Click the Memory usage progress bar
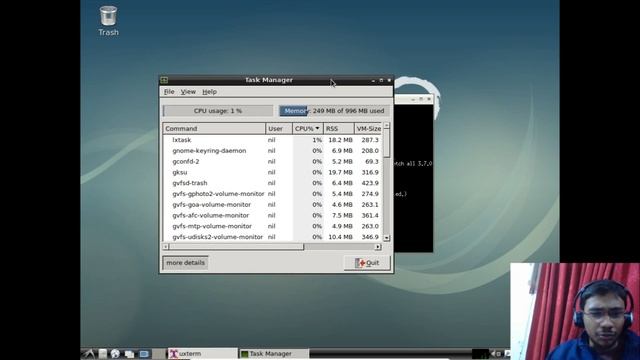Image resolution: width=640 pixels, height=360 pixels. (334, 111)
